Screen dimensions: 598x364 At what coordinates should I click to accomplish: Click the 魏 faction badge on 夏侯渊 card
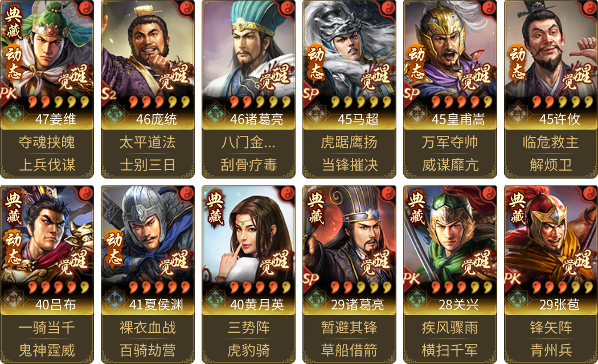click(115, 299)
